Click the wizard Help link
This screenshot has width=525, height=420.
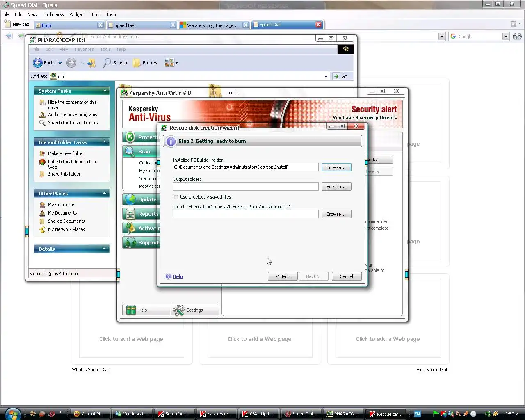(x=178, y=276)
